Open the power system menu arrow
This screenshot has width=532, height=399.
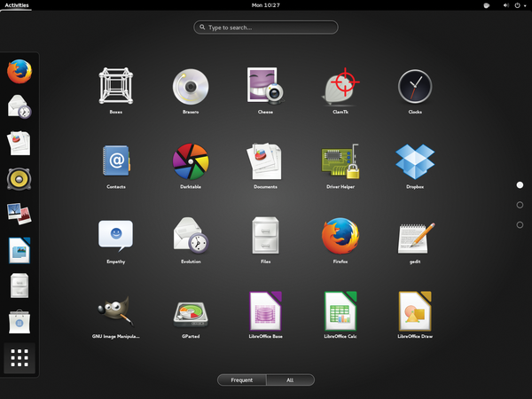(x=525, y=6)
